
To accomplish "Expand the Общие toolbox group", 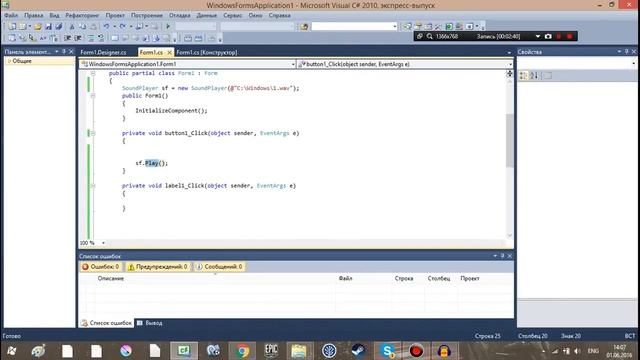I will [9, 61].
